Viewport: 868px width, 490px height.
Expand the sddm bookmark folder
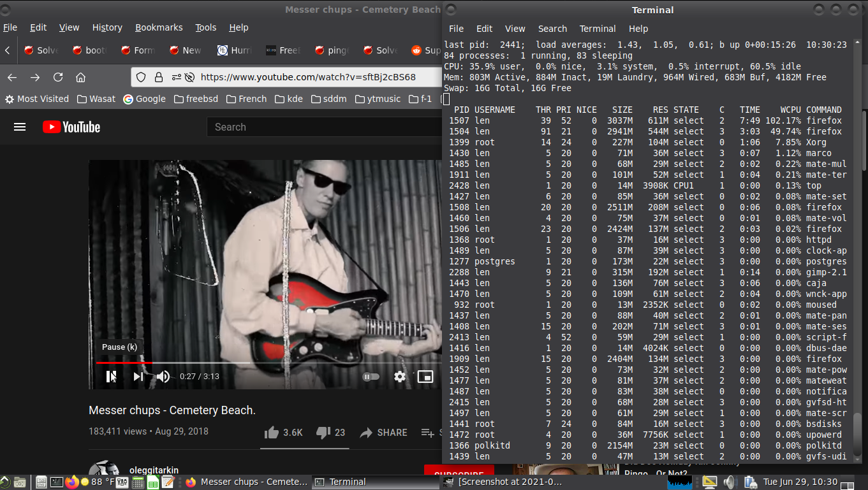pos(329,99)
